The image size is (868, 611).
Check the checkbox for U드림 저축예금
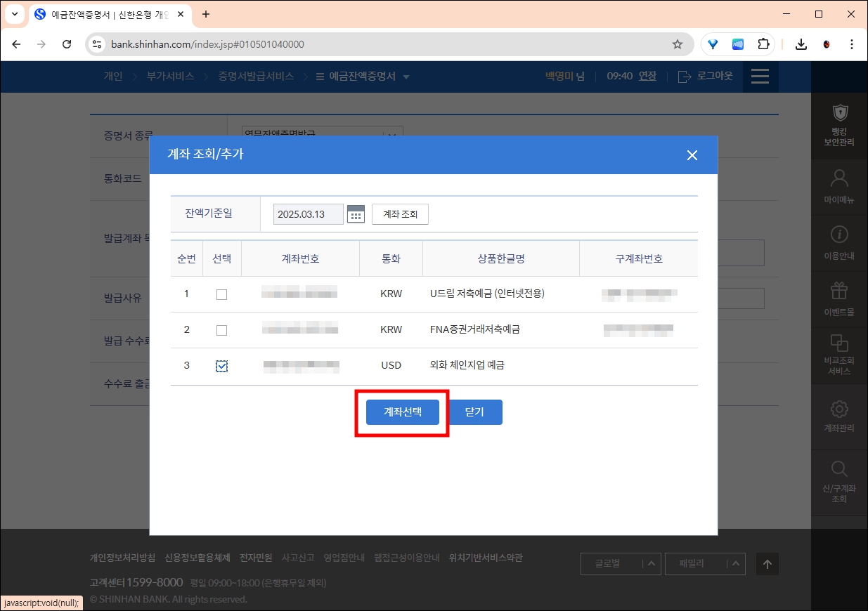point(222,294)
